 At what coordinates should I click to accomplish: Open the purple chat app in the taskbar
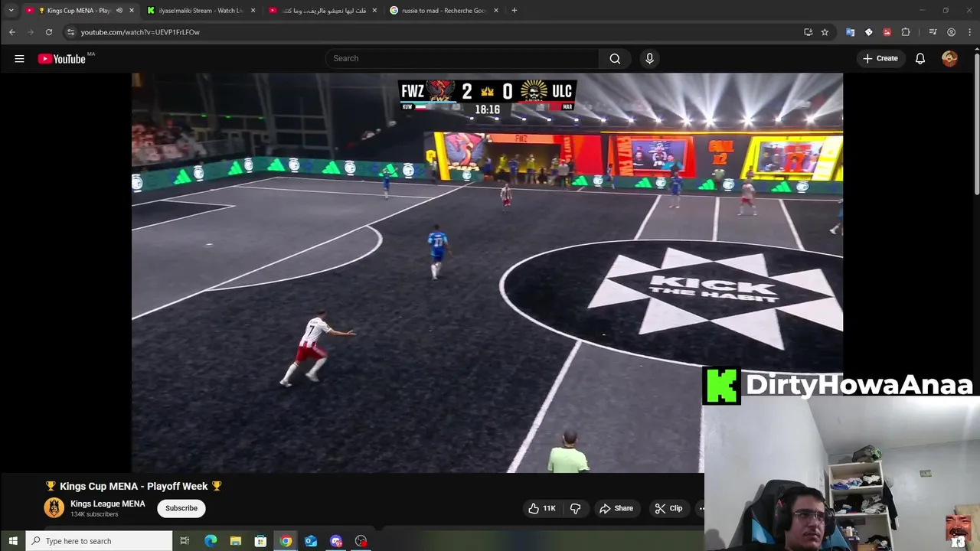pyautogui.click(x=336, y=541)
